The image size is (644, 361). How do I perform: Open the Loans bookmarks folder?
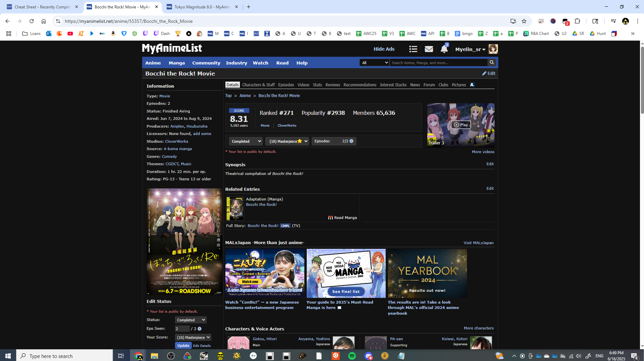[31, 34]
